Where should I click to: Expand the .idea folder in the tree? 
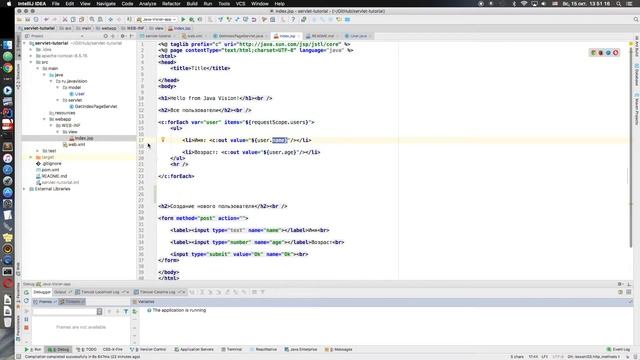31,49
